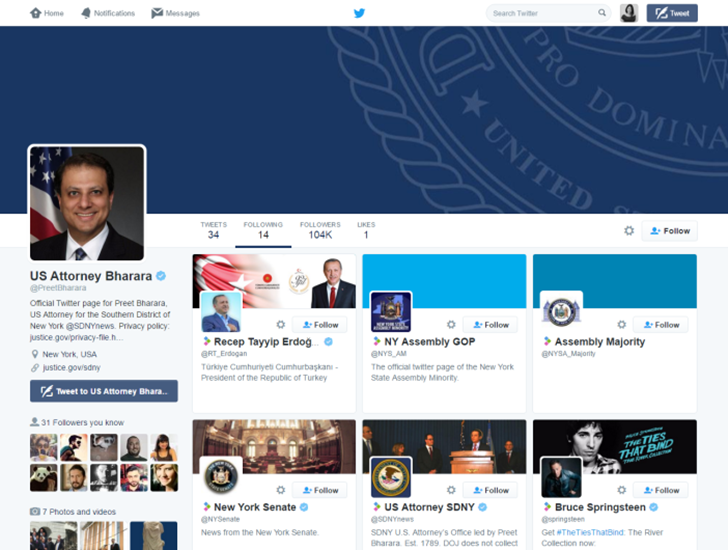Image resolution: width=728 pixels, height=550 pixels.
Task: Select the Following 14 tab
Action: click(x=263, y=230)
